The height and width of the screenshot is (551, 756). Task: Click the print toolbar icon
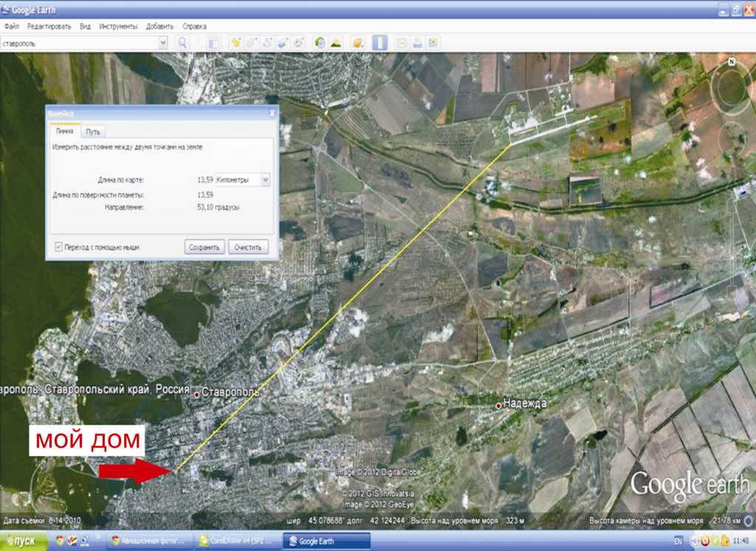point(418,43)
